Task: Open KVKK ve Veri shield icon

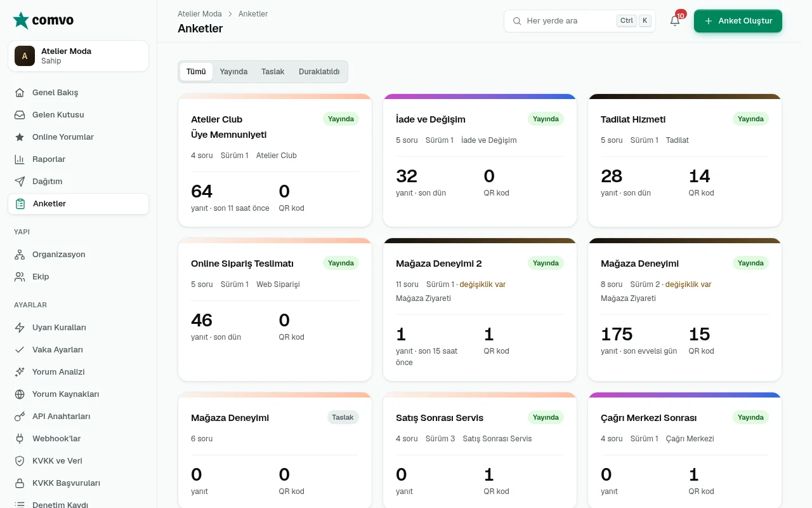Action: [20, 461]
